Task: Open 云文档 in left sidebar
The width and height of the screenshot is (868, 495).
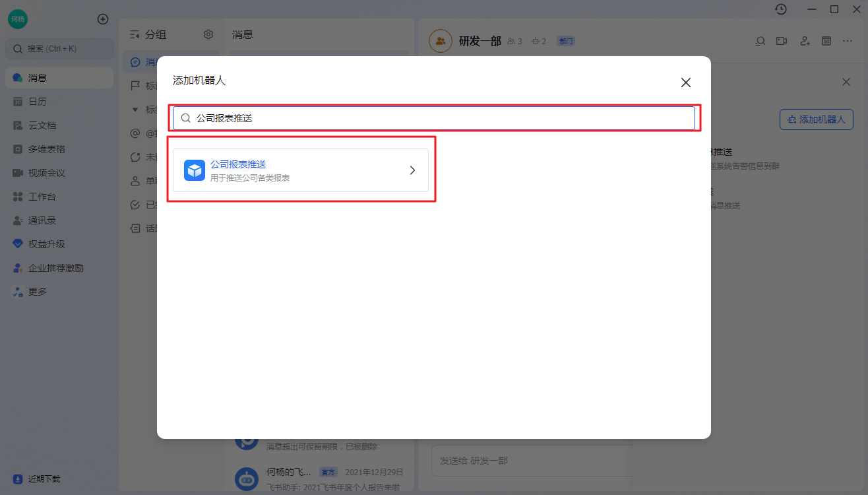Action: pos(42,125)
